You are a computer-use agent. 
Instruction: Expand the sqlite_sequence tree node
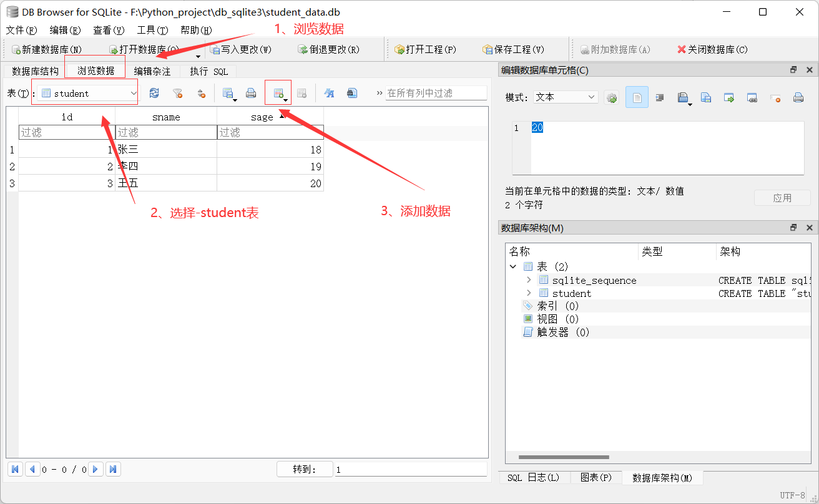pyautogui.click(x=529, y=280)
